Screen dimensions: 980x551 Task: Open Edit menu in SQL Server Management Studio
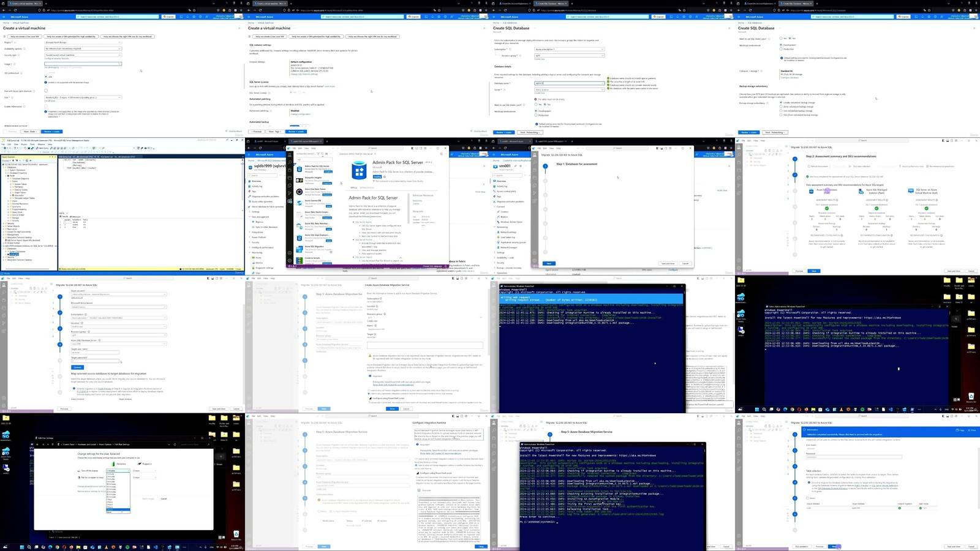[x=9, y=144]
